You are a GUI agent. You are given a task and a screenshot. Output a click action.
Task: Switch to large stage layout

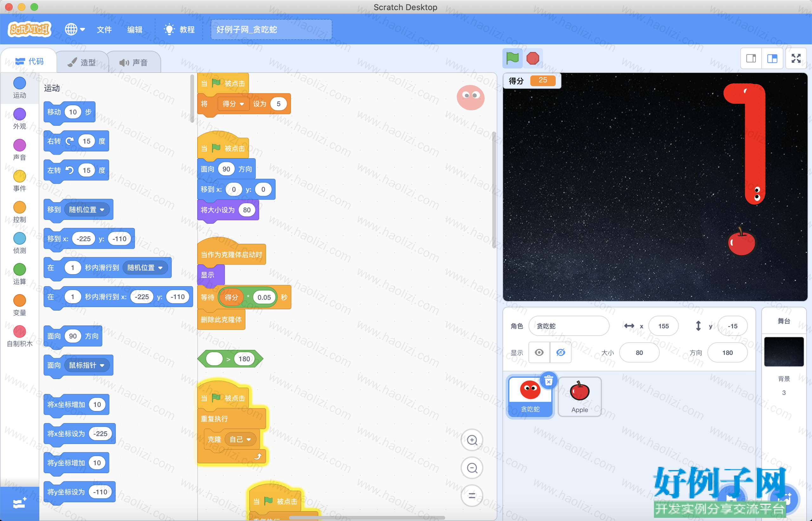click(772, 59)
